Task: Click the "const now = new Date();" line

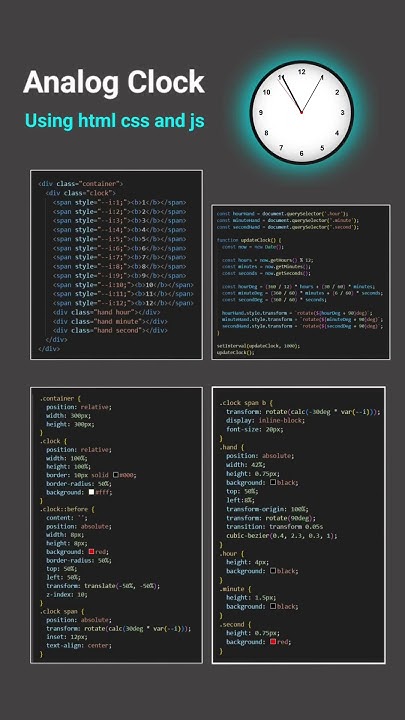Action: pos(253,247)
